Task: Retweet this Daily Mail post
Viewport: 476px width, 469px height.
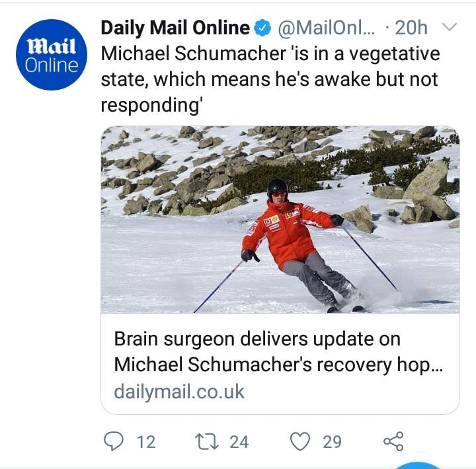Action: pyautogui.click(x=210, y=441)
